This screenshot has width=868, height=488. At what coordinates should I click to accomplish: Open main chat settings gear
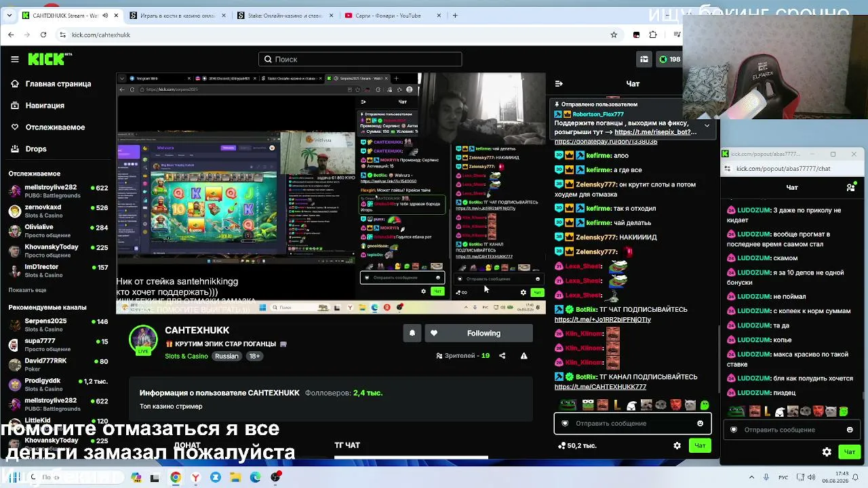(677, 445)
